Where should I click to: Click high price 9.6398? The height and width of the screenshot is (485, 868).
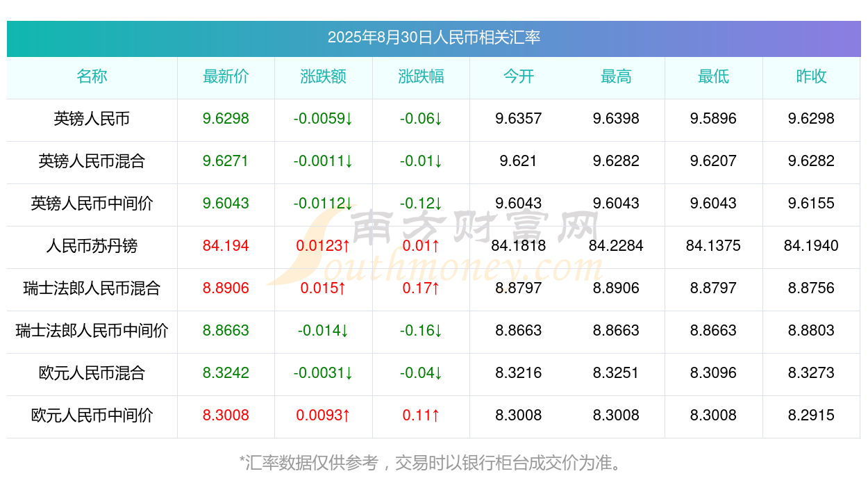pos(616,119)
